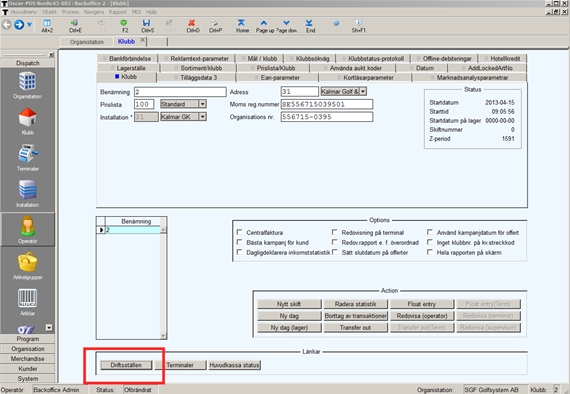Enable Sätt slutdatum på offerter checkbox
This screenshot has width=570, height=394.
click(334, 252)
